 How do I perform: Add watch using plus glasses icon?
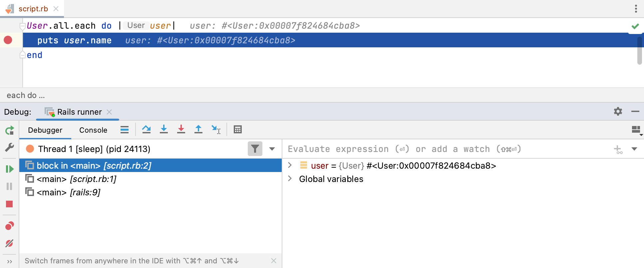pos(618,150)
